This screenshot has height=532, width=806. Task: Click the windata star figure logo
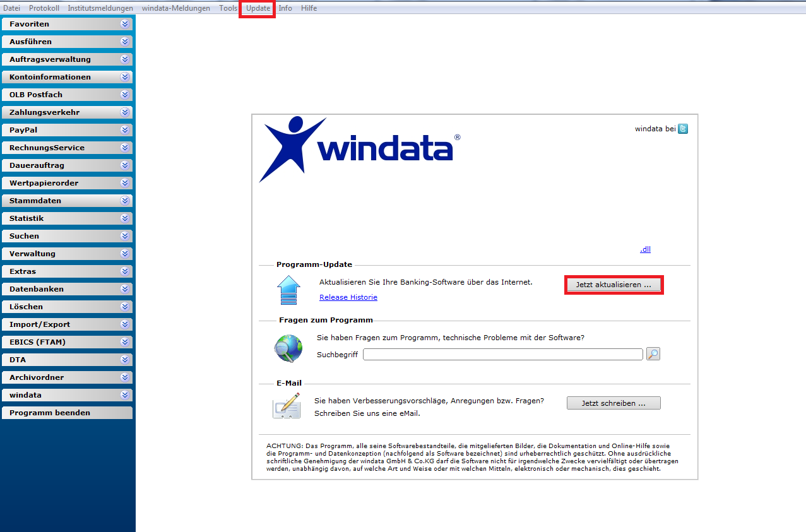pyautogui.click(x=293, y=149)
